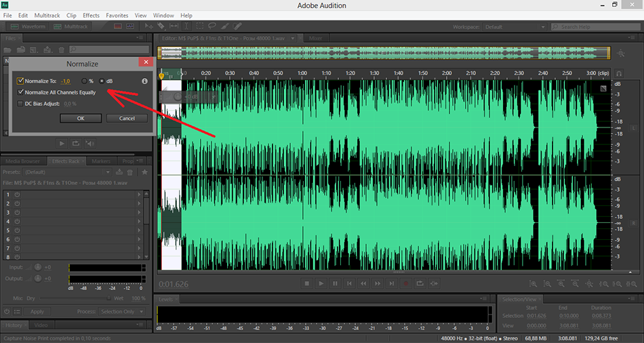
Task: Select the Lasso selection tool
Action: (x=211, y=26)
